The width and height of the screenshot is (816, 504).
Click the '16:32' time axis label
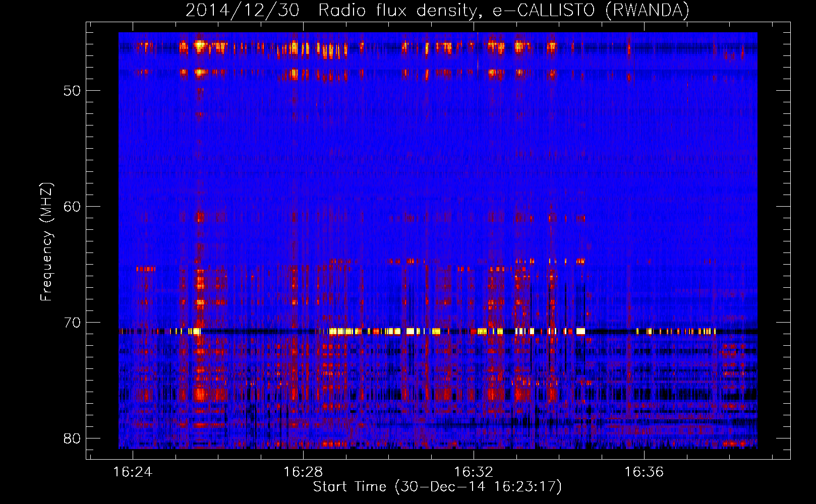[474, 472]
